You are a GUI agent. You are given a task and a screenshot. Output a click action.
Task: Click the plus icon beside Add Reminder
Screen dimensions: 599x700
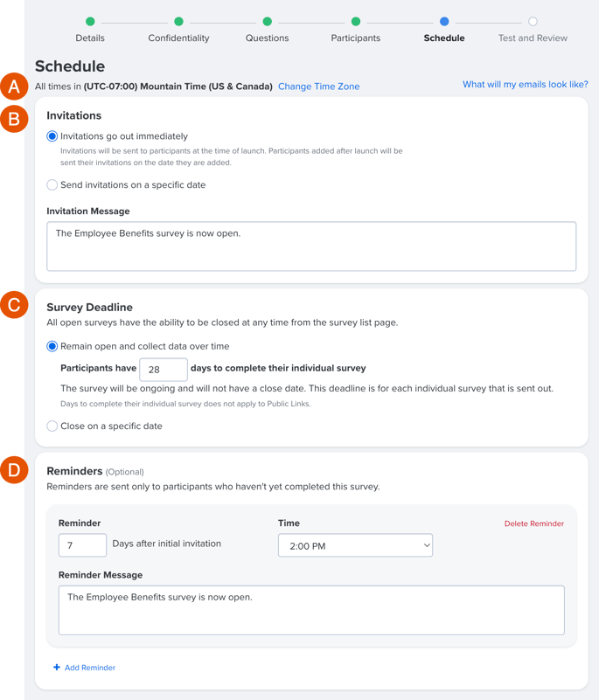(x=57, y=667)
